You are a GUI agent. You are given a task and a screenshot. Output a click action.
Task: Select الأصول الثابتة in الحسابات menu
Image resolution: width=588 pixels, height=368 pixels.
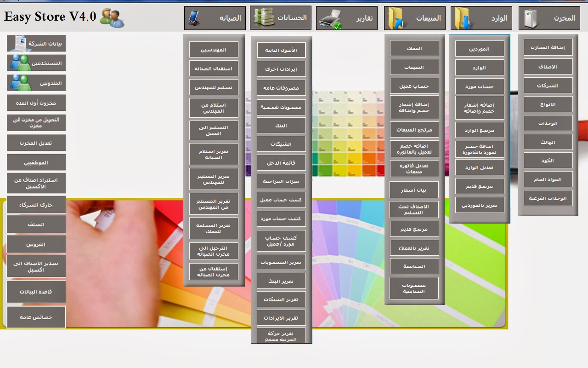point(281,50)
